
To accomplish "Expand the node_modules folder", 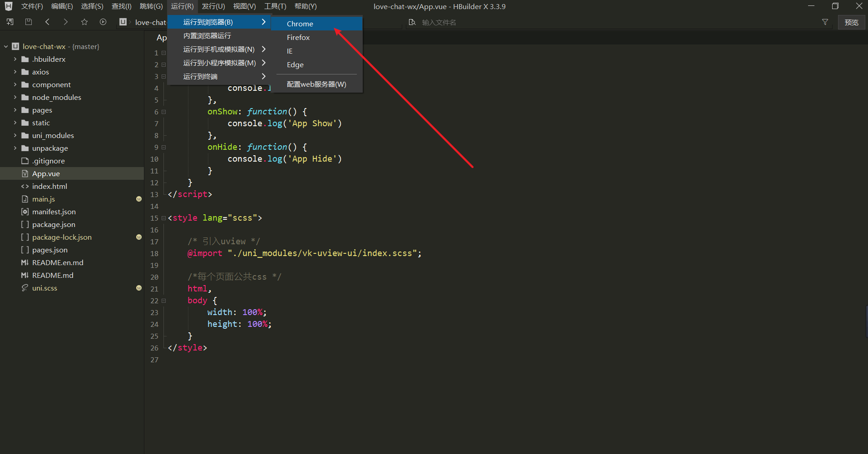I will pos(15,97).
